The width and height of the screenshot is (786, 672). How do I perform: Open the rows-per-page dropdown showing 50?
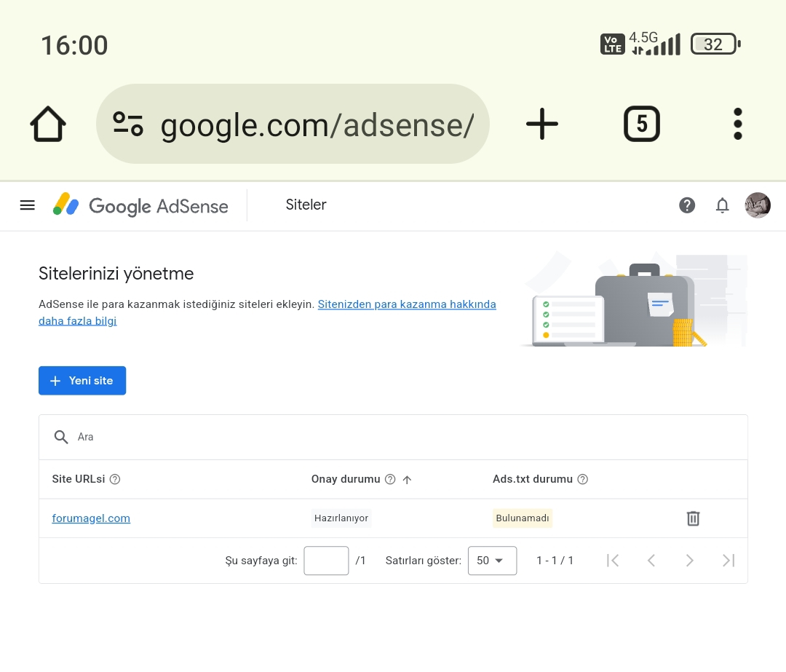492,561
